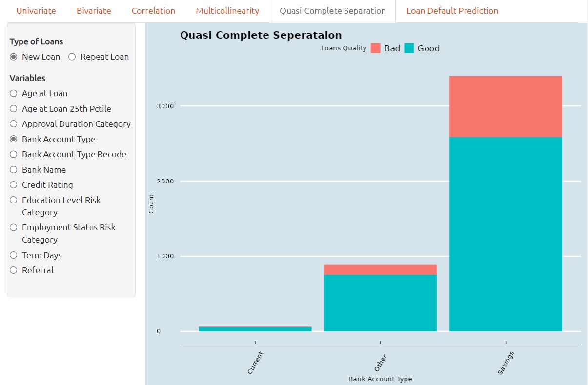Choose the Credit Rating variable
588x385 pixels.
coord(14,185)
